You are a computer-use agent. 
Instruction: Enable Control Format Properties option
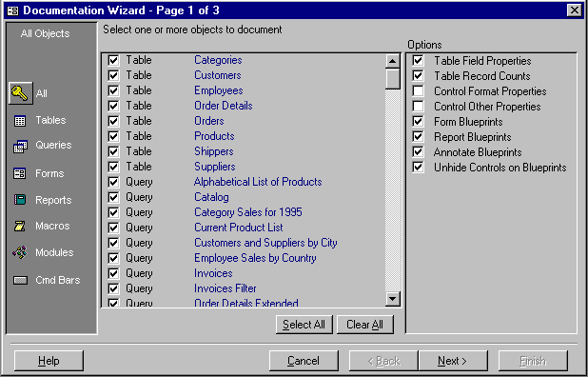pos(418,91)
